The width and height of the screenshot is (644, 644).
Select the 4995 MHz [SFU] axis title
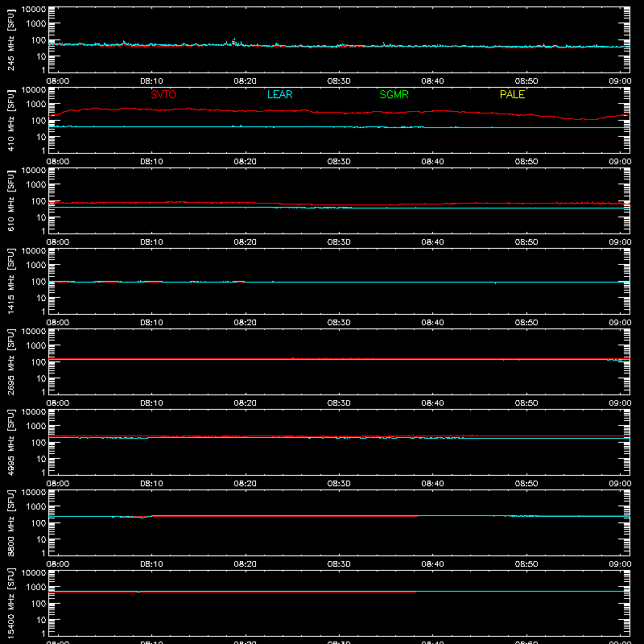[x=10, y=442]
